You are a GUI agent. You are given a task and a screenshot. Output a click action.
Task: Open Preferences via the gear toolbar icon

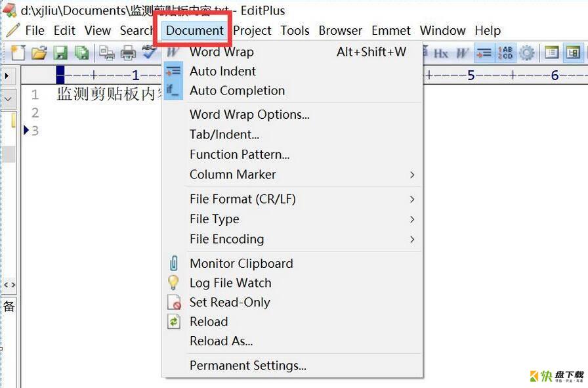pos(527,53)
